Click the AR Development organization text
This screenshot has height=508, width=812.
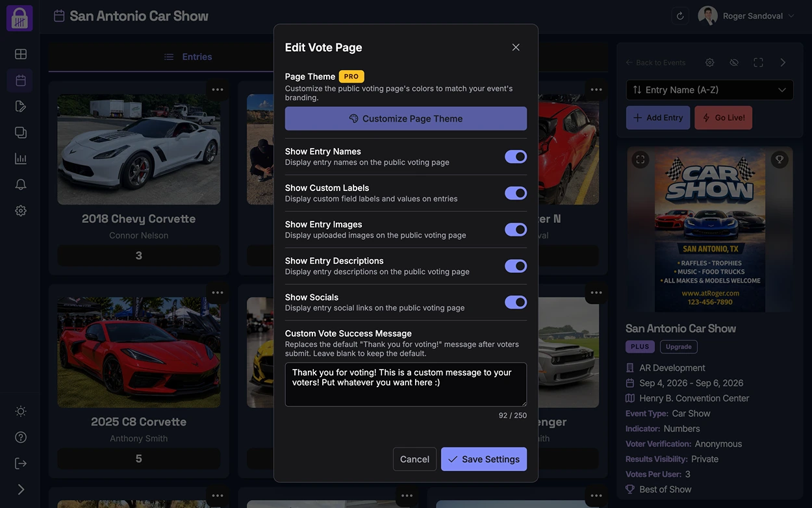[672, 368]
